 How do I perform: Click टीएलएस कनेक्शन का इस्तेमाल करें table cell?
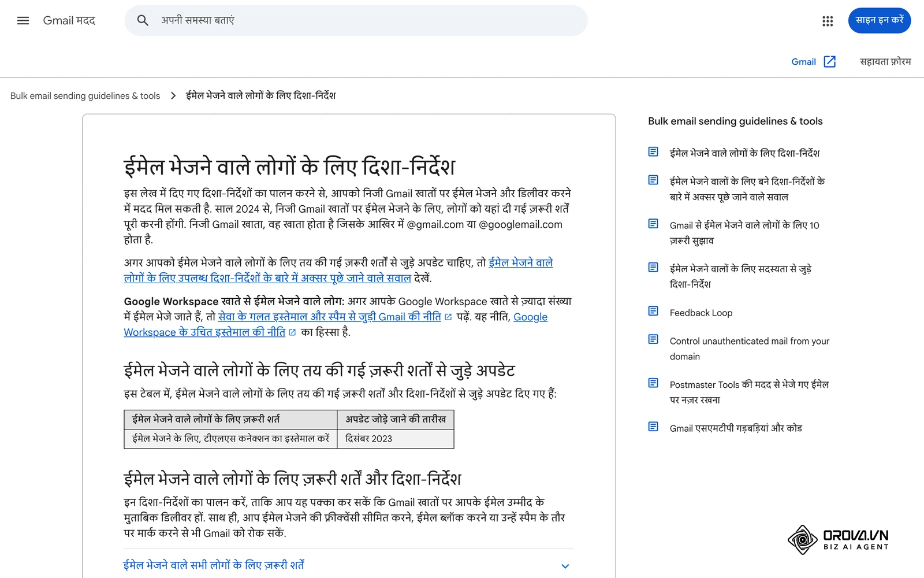[230, 439]
